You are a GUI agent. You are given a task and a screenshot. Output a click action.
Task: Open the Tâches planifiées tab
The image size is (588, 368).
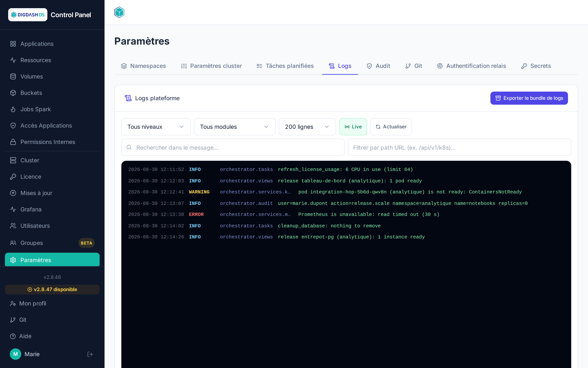(285, 66)
